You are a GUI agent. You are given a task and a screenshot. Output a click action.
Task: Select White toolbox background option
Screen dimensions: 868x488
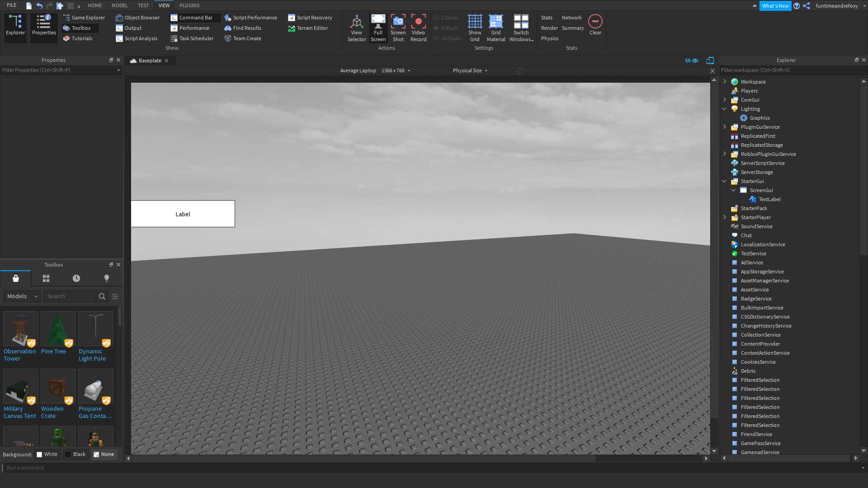(x=47, y=454)
